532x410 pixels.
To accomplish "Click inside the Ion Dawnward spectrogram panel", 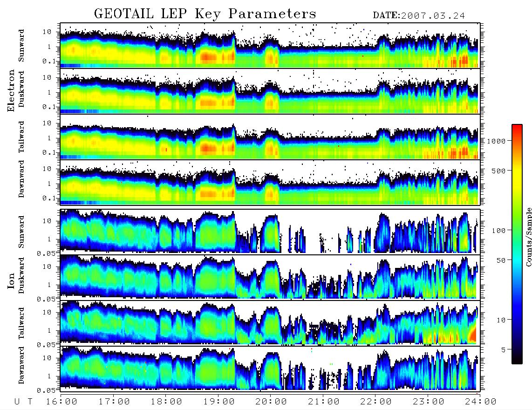I will (x=270, y=369).
